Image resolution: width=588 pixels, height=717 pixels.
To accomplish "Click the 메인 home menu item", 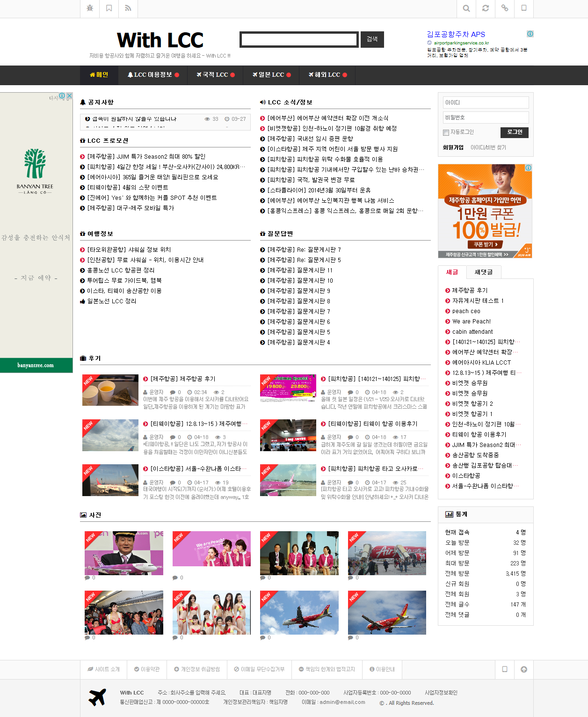I will click(x=99, y=75).
